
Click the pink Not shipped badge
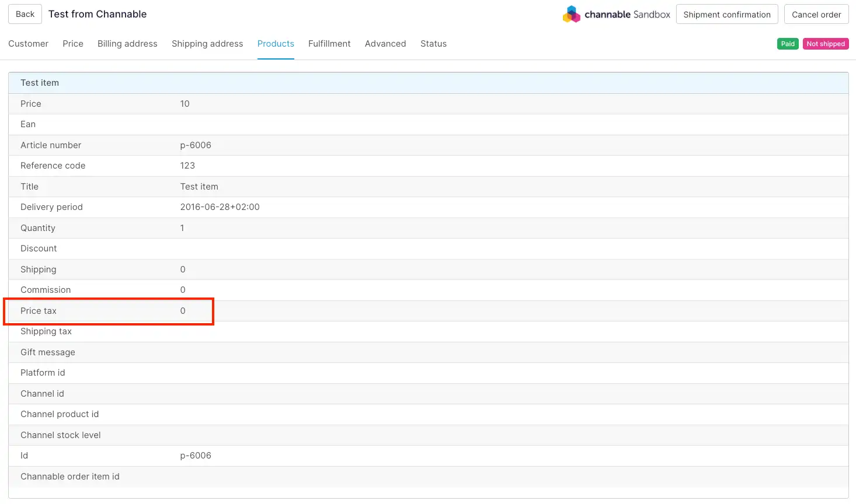[x=826, y=44]
